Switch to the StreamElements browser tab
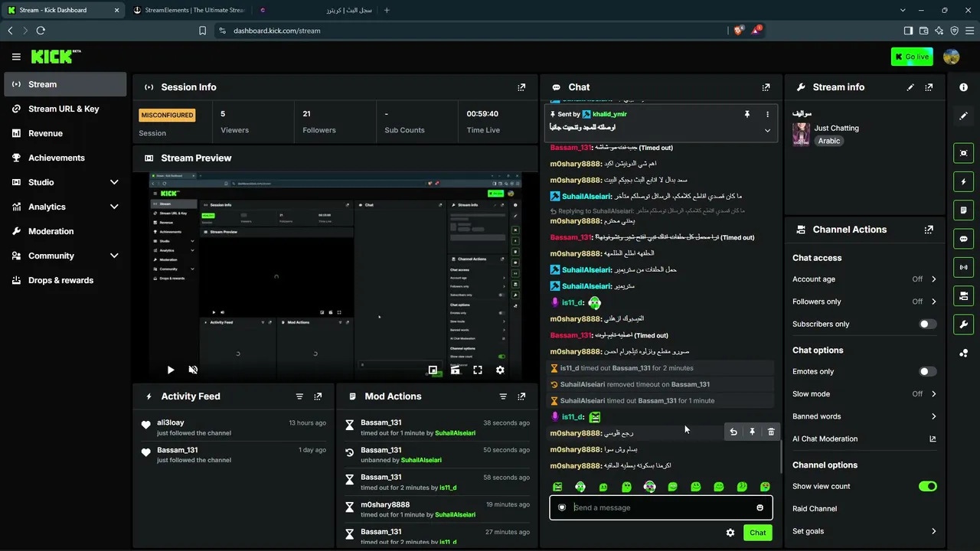Viewport: 980px width, 551px height. (188, 10)
